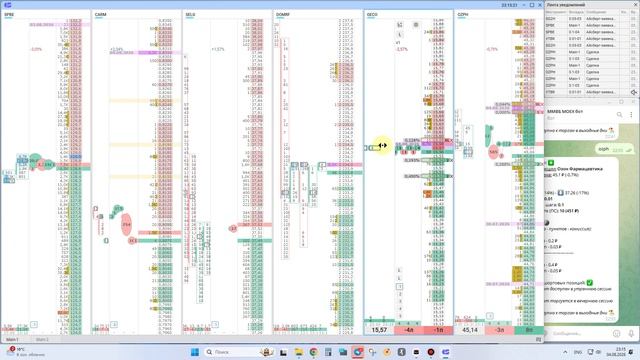Toggle notification sound speaker icon
This screenshot has width=640, height=360.
(634, 93)
